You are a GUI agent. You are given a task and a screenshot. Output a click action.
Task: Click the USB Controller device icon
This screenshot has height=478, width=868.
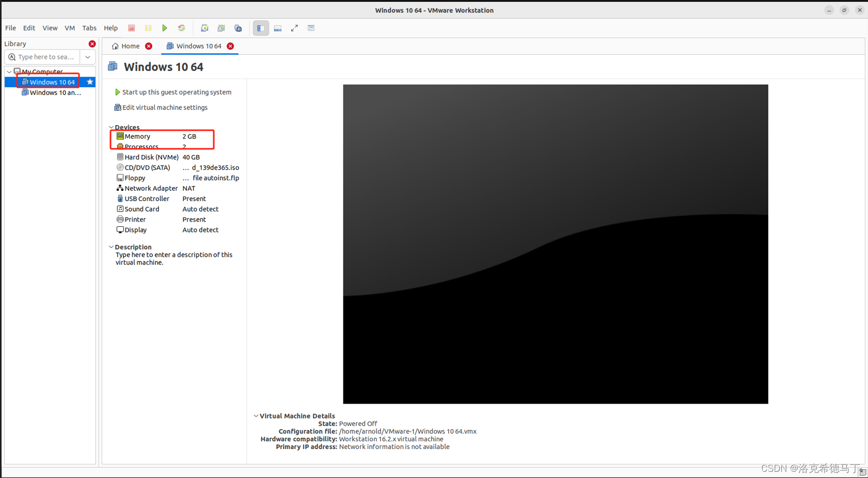(120, 198)
